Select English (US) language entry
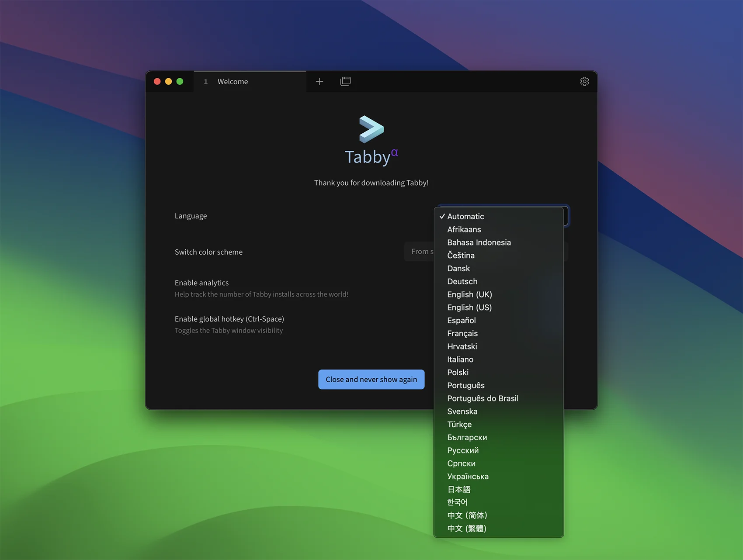Viewport: 743px width, 560px height. 499,308
